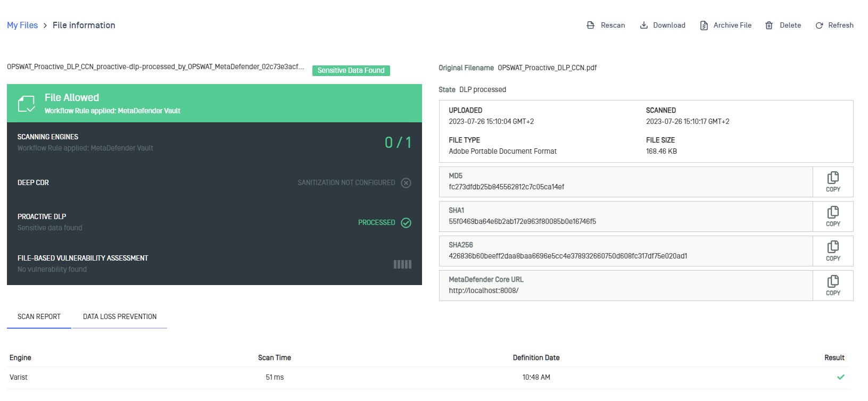The width and height of the screenshot is (868, 401).
Task: Click the Varist engine name
Action: pos(18,377)
